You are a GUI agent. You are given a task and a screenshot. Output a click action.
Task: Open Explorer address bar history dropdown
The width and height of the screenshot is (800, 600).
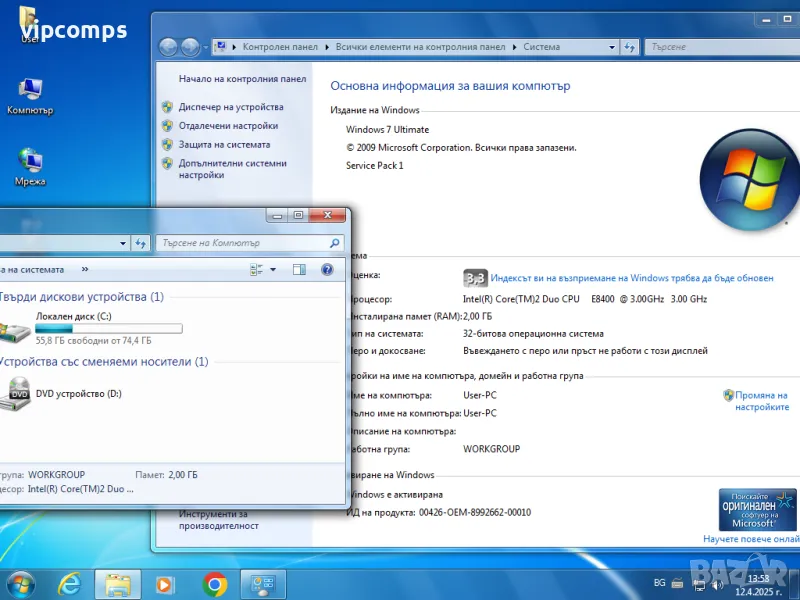point(123,243)
